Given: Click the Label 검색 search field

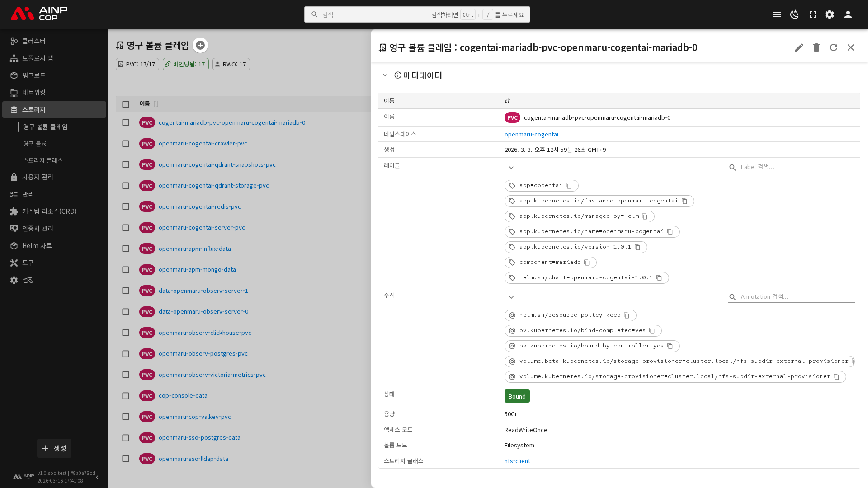Looking at the screenshot, I should [x=796, y=167].
